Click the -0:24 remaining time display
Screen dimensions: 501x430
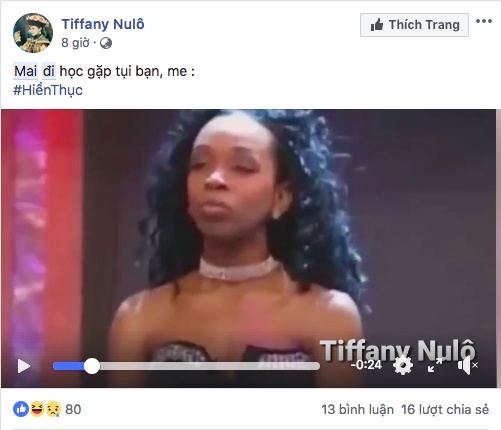coord(366,365)
